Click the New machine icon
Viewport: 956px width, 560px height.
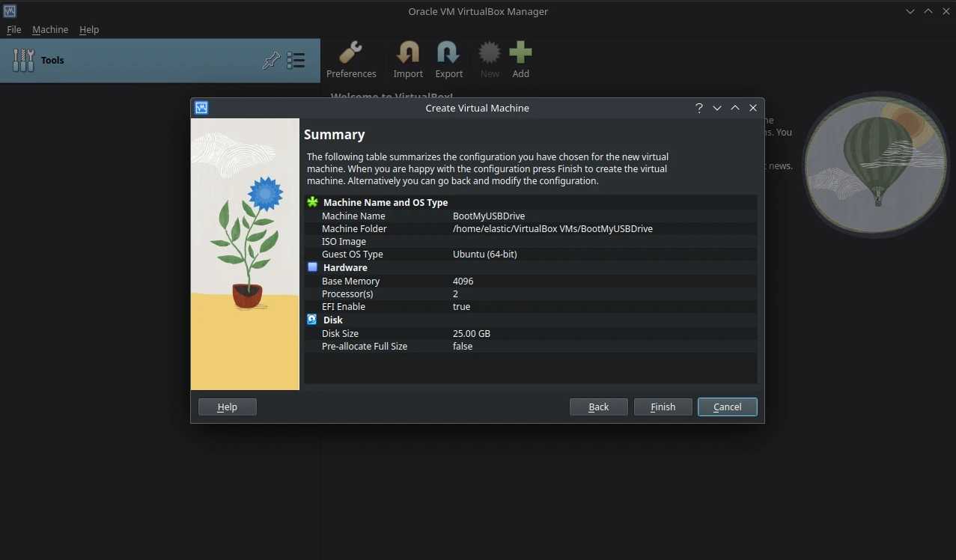[490, 60]
